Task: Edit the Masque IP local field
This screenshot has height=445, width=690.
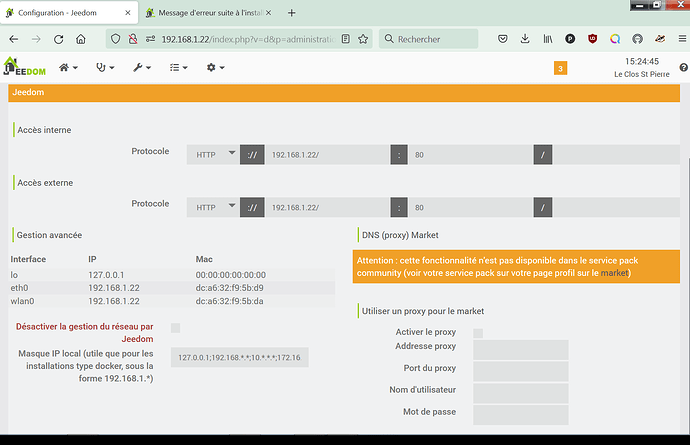Action: tap(239, 357)
